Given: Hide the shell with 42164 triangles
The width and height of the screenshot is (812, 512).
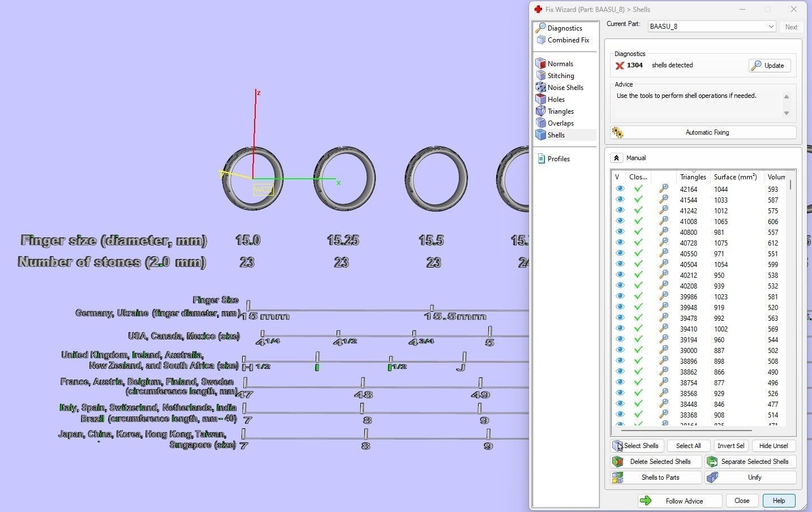Looking at the screenshot, I should [620, 189].
